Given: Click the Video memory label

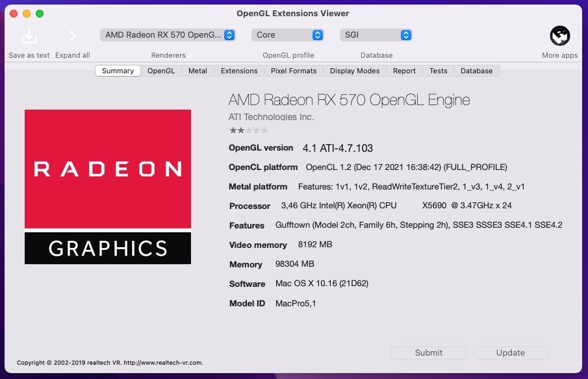Looking at the screenshot, I should [x=258, y=245].
